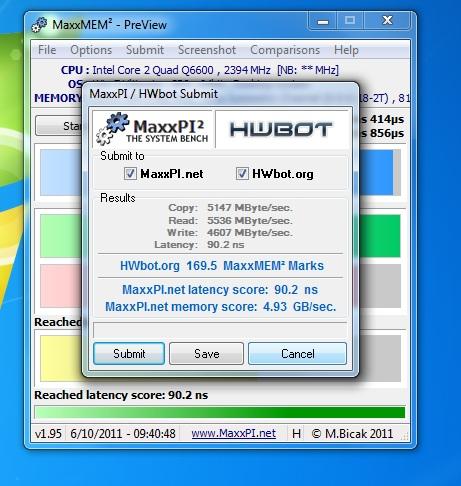The width and height of the screenshot is (461, 486).
Task: Click the Copy result '5147 MByte/sec.'
Action: 250,208
